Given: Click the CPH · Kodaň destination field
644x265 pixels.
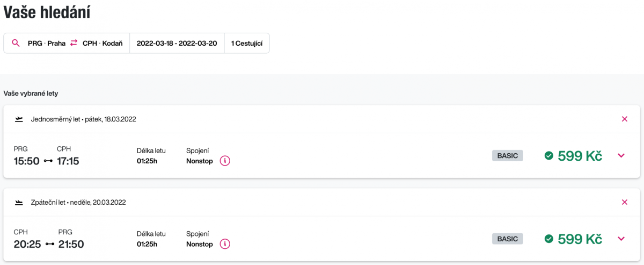Looking at the screenshot, I should [103, 44].
